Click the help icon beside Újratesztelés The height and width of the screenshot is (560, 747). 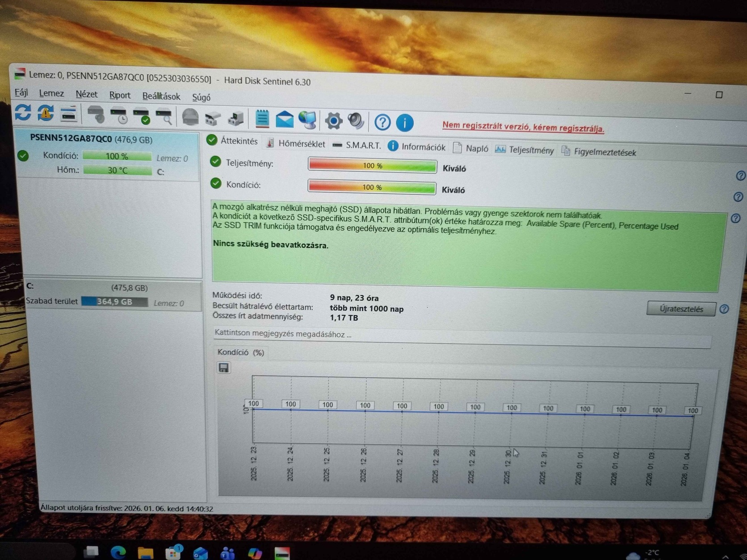tap(724, 309)
